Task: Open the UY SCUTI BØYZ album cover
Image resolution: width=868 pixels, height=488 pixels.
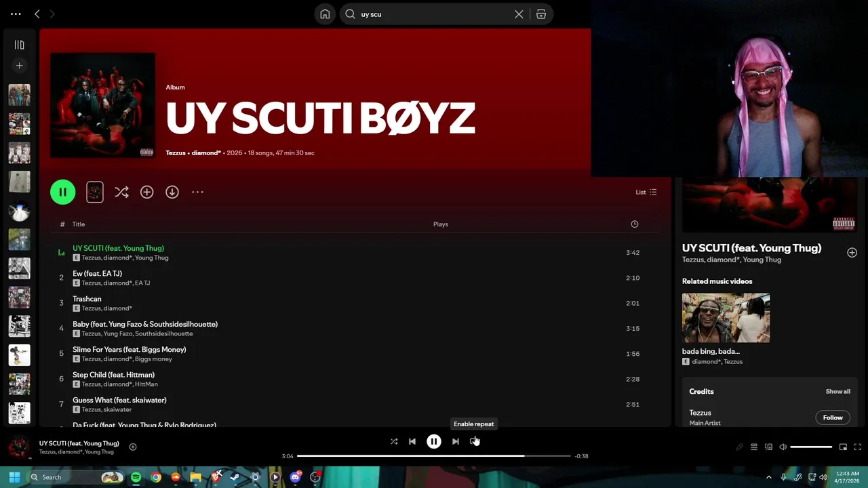Action: (102, 106)
